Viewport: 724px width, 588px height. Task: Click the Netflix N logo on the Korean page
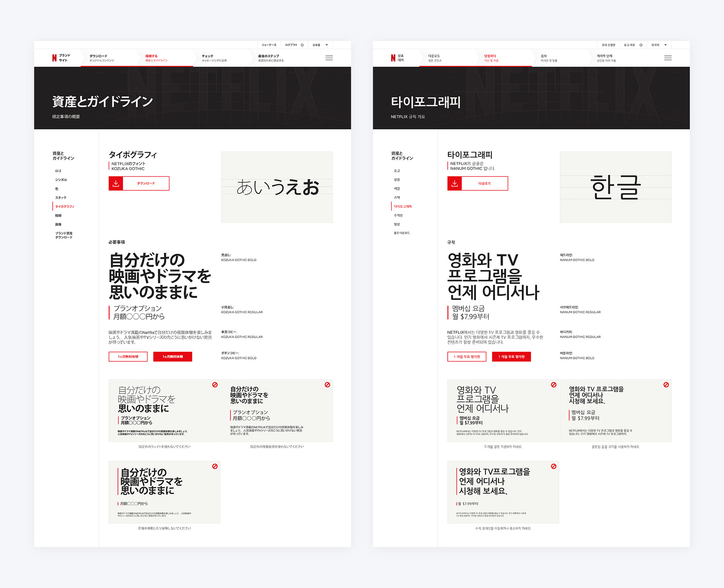coord(393,58)
